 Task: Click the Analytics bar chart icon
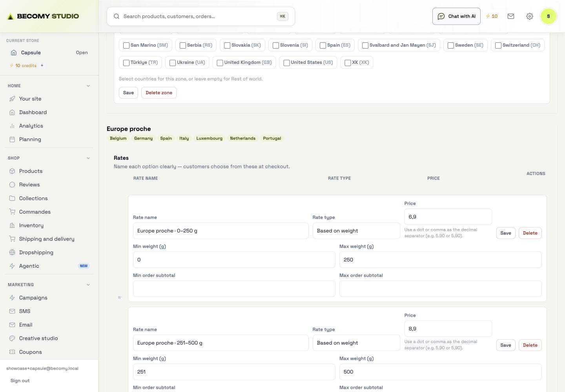point(12,126)
